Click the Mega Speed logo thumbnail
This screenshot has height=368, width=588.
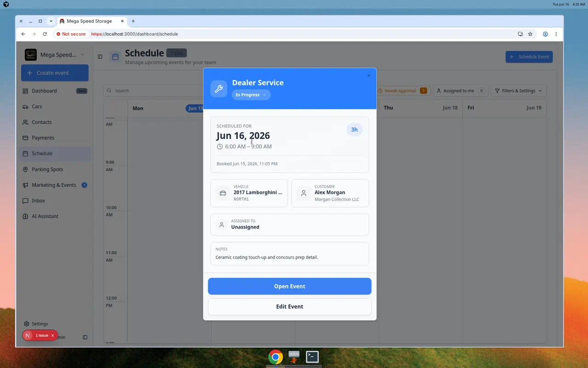(x=31, y=55)
